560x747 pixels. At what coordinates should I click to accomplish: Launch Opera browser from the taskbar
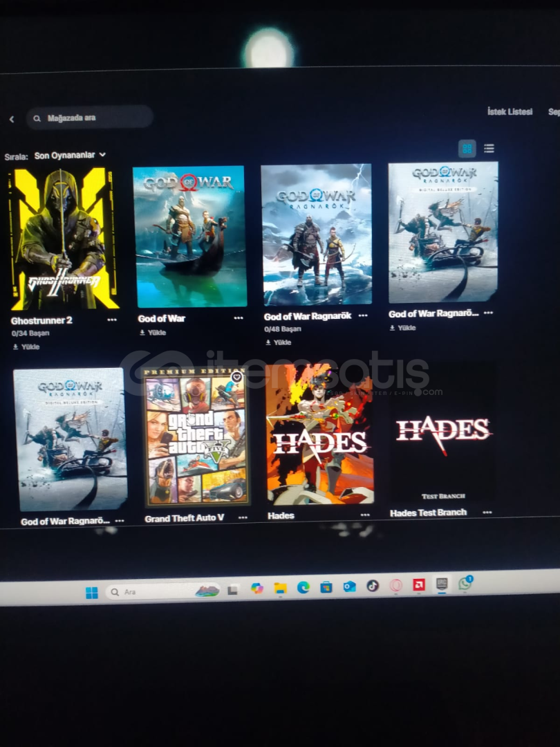(395, 585)
